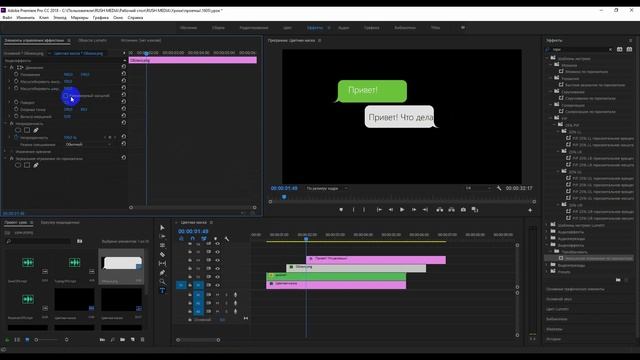Add a marker in the Program monitor
This screenshot has height=360, width=640.
click(x=341, y=210)
